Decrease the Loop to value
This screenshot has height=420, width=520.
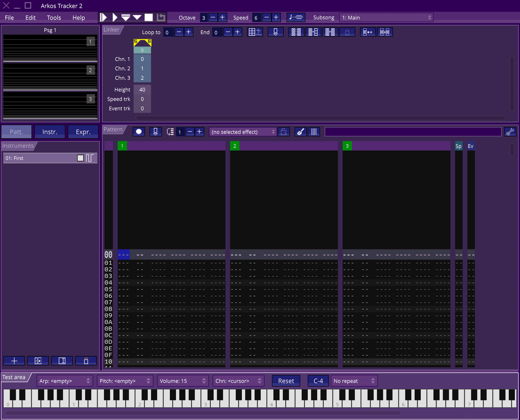point(179,32)
